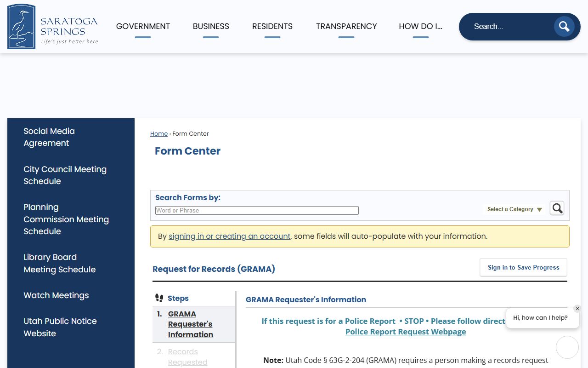Open the Select a Category dropdown
Image resolution: width=588 pixels, height=368 pixels.
[x=514, y=209]
